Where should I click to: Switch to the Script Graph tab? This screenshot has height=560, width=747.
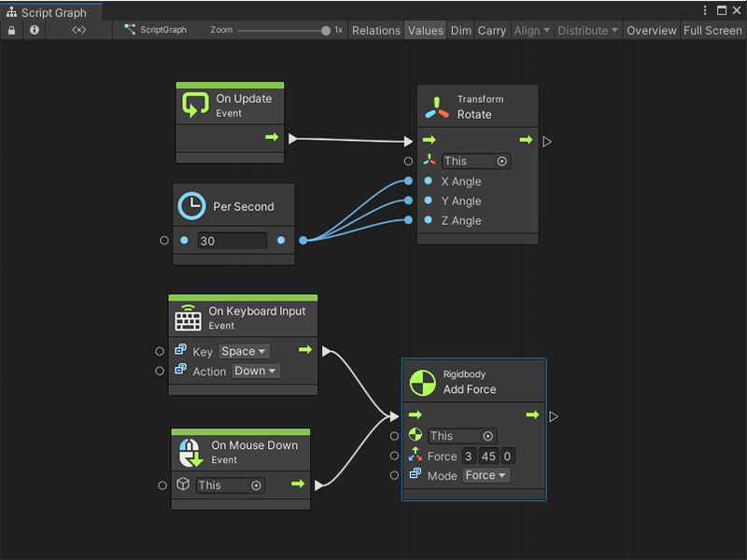pos(51,13)
